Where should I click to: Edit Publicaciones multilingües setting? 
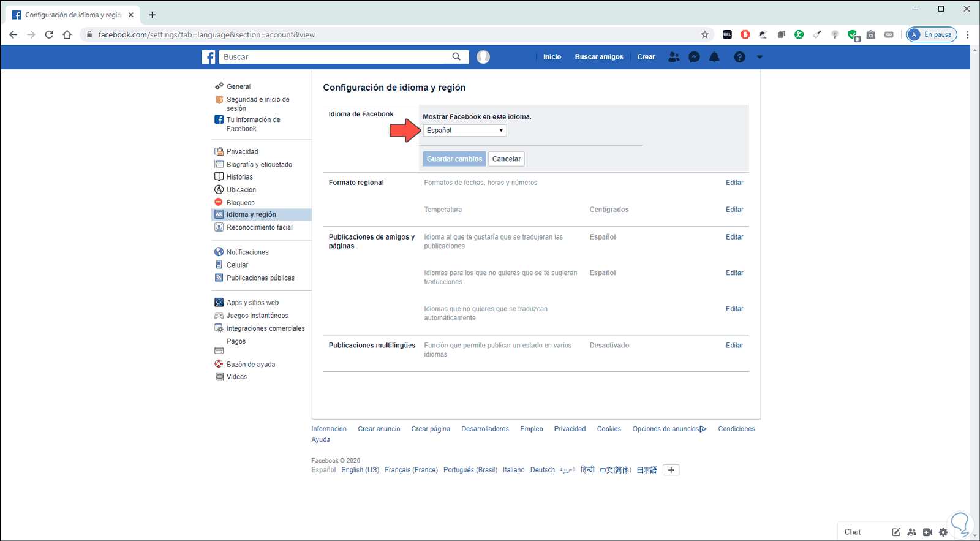734,346
